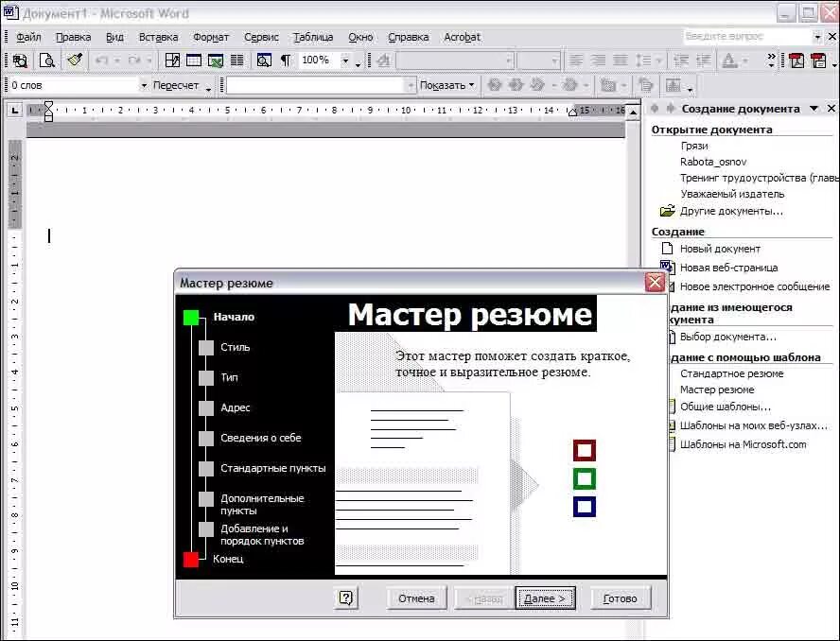Open Стандартное резюме template link
The width and height of the screenshot is (840, 641).
point(730,373)
